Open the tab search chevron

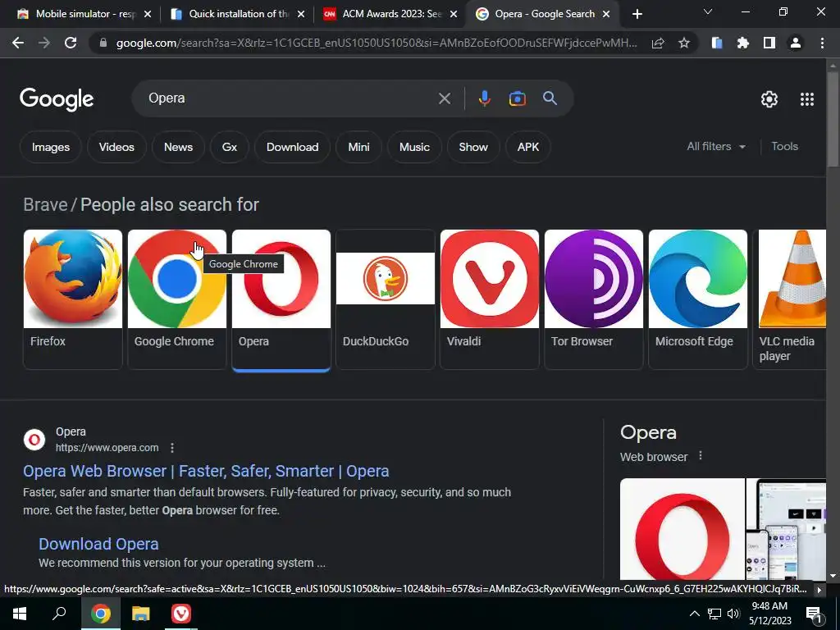click(708, 12)
